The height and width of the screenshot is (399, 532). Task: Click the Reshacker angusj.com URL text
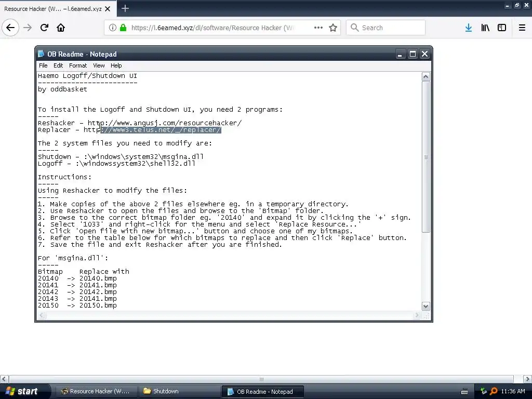click(x=165, y=123)
